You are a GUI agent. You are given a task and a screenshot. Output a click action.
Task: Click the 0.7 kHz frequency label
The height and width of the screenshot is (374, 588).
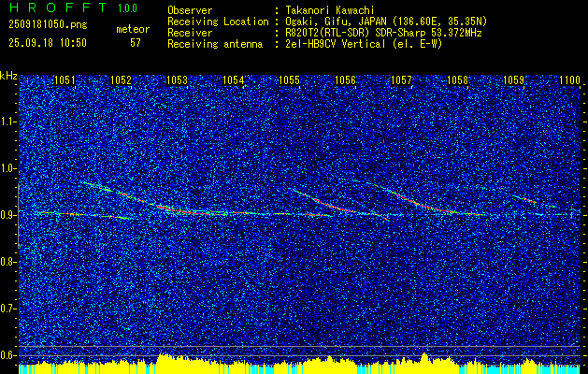coord(7,309)
